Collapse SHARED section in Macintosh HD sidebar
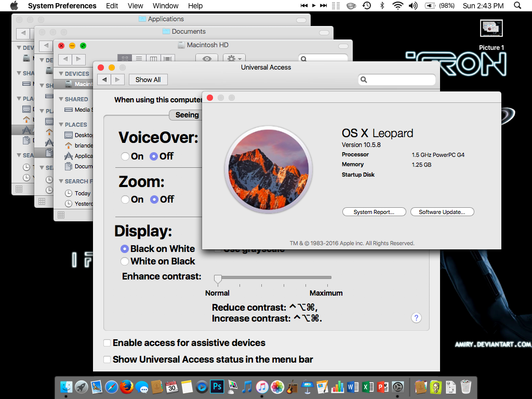Viewport: 532px width, 399px height. [x=61, y=99]
